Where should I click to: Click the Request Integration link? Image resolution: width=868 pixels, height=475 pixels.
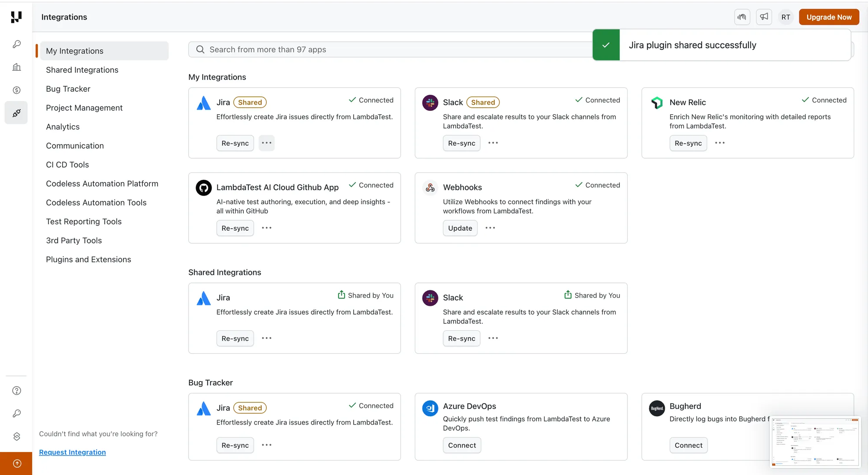73,452
